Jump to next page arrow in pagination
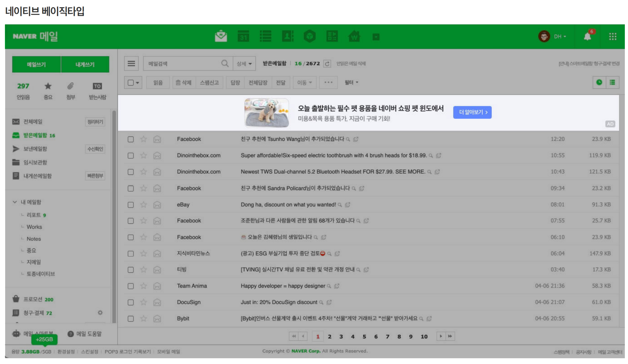The width and height of the screenshot is (628, 364). [441, 336]
